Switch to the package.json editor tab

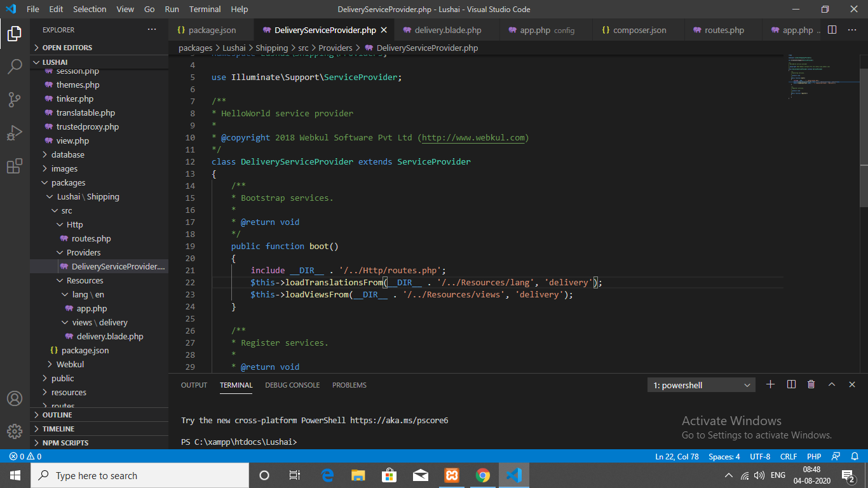211,30
